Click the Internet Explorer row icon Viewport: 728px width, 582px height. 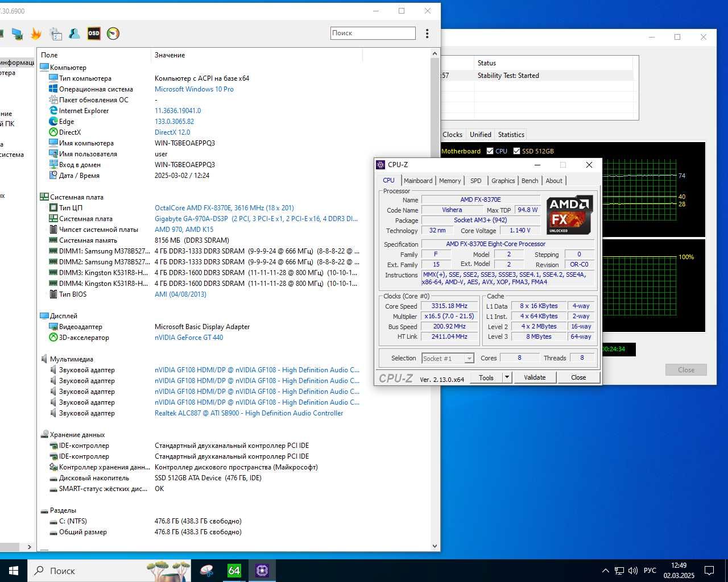click(x=53, y=111)
